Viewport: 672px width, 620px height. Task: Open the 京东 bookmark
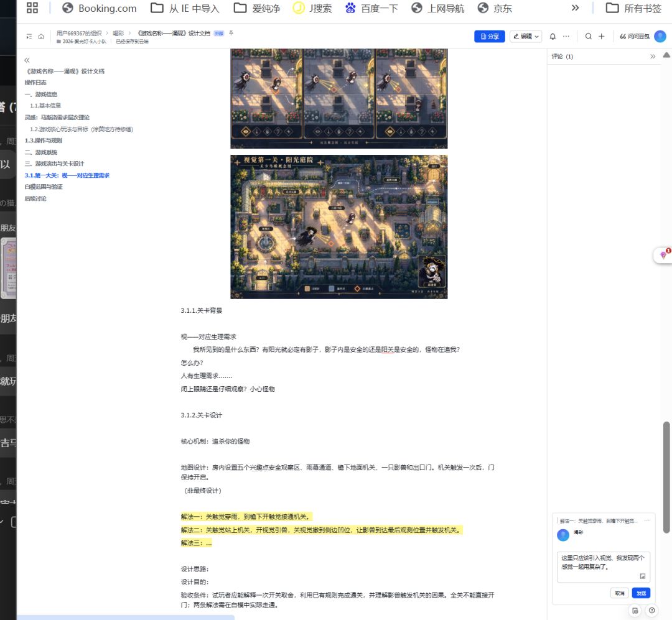(x=495, y=8)
